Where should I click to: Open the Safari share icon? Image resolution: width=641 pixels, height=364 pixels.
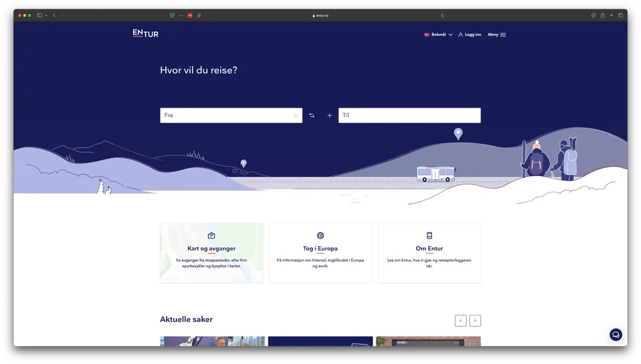coord(603,15)
